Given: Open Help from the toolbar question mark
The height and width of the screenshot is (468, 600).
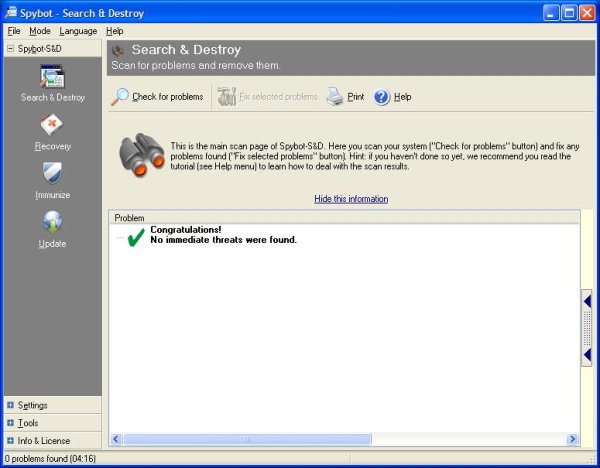Looking at the screenshot, I should pos(382,97).
